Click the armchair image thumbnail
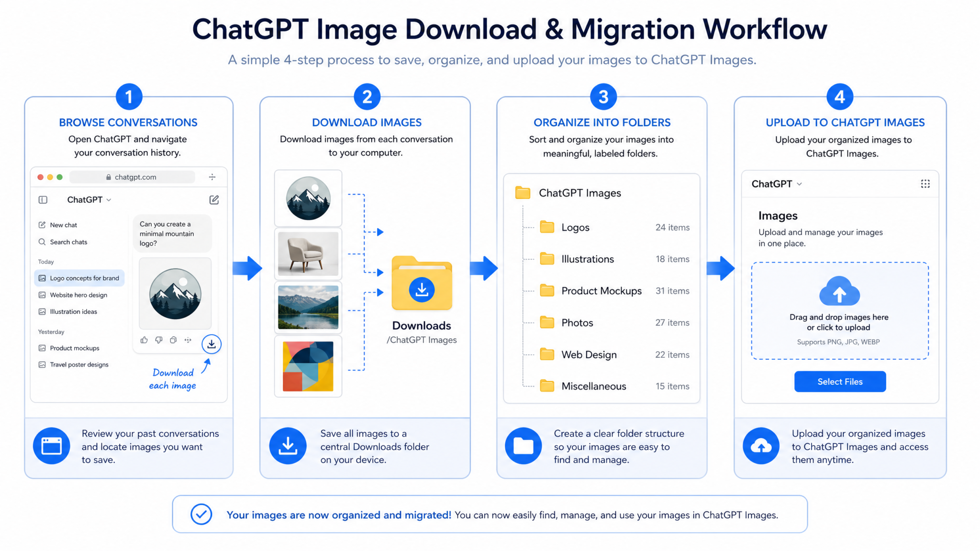This screenshot has width=980, height=551. (308, 254)
